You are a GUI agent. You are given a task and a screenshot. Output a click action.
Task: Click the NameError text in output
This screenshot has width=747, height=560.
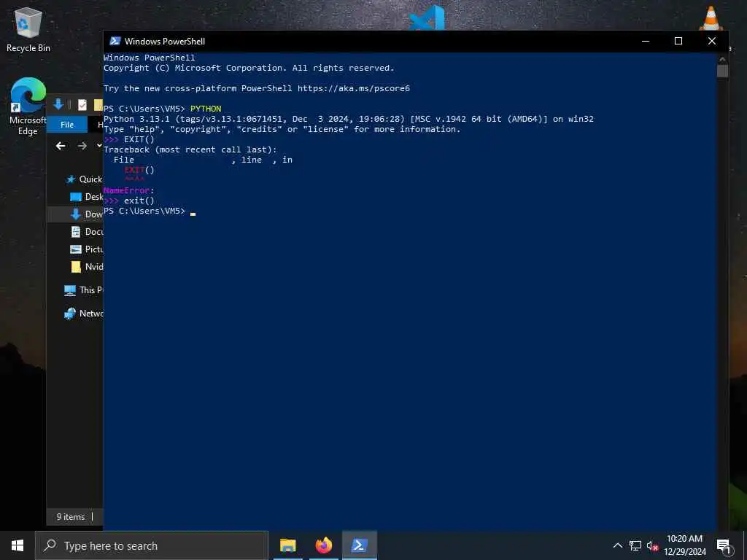coord(127,190)
